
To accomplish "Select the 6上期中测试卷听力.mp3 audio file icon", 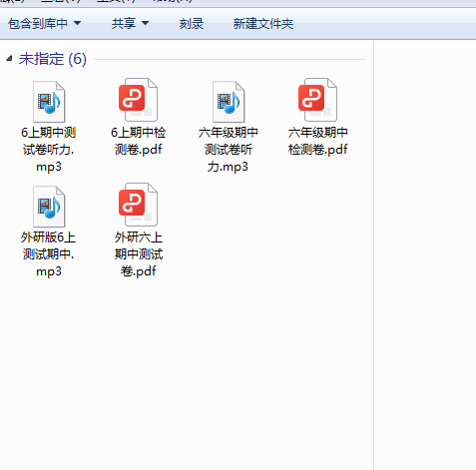I will [x=49, y=102].
